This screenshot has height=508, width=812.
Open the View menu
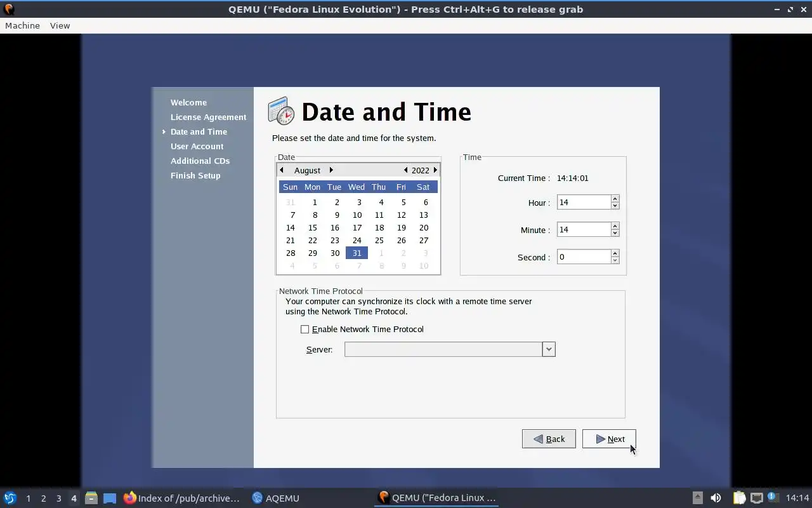60,25
